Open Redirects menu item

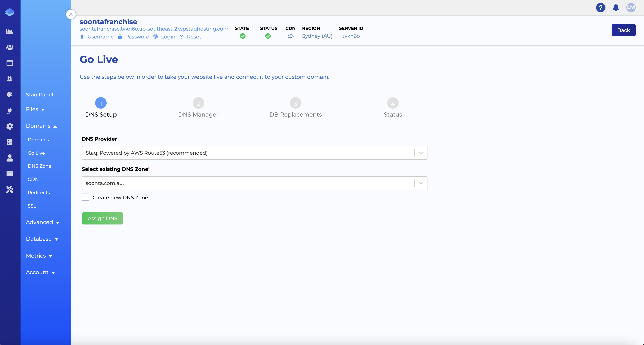[39, 192]
